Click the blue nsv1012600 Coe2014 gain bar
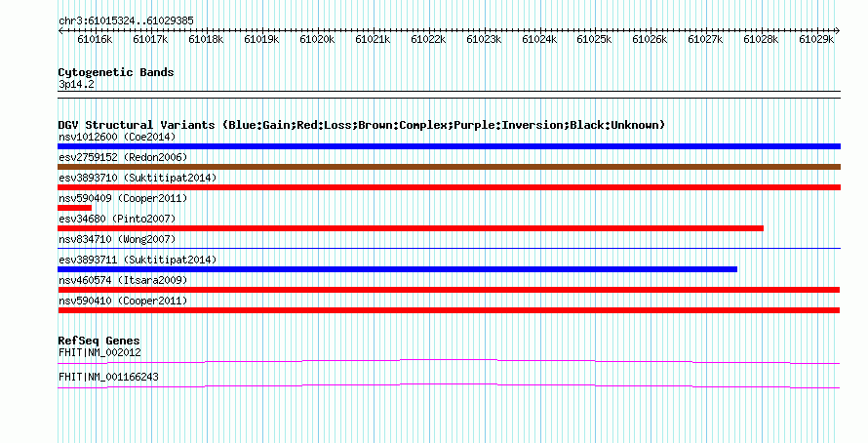Screen dimensions: 868x443 (449, 146)
